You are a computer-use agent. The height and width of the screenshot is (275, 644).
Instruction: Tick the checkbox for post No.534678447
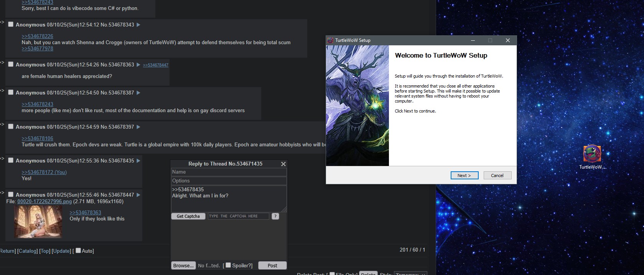click(11, 194)
